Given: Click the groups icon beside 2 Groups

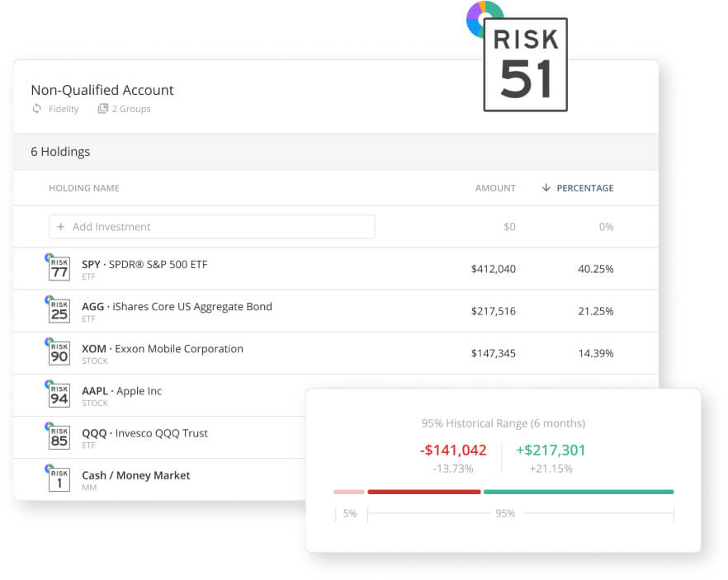Looking at the screenshot, I should pos(102,109).
